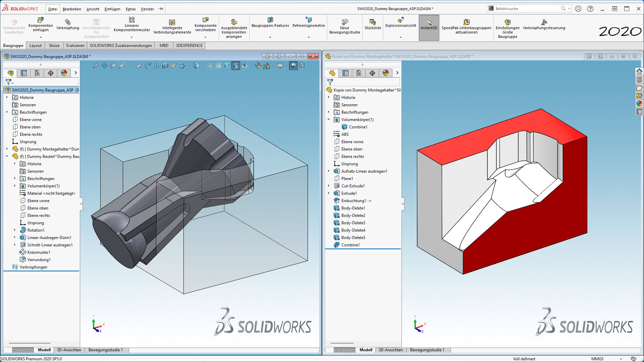Screen dimensions: 644x362
Task: Click zoom to fit icon in viewport toolbar
Action: [x=96, y=66]
